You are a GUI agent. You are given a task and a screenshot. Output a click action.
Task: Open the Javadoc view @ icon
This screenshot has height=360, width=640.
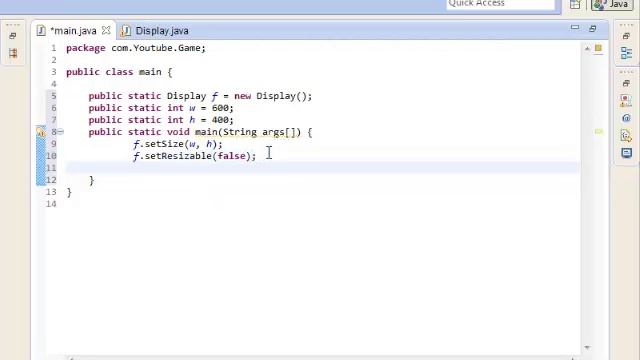click(626, 118)
